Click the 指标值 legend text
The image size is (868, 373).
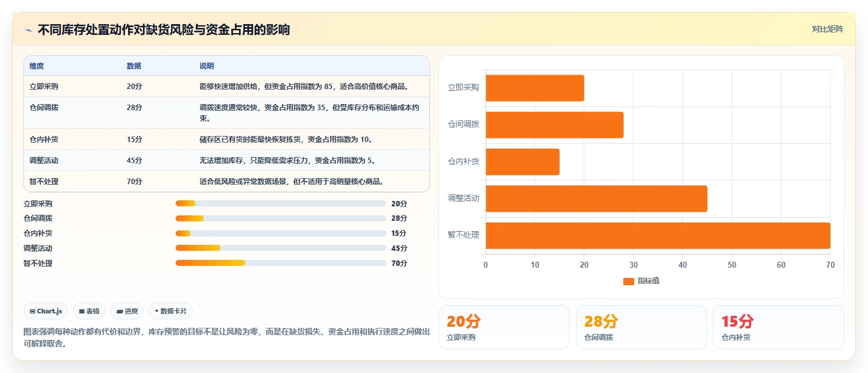pos(649,281)
